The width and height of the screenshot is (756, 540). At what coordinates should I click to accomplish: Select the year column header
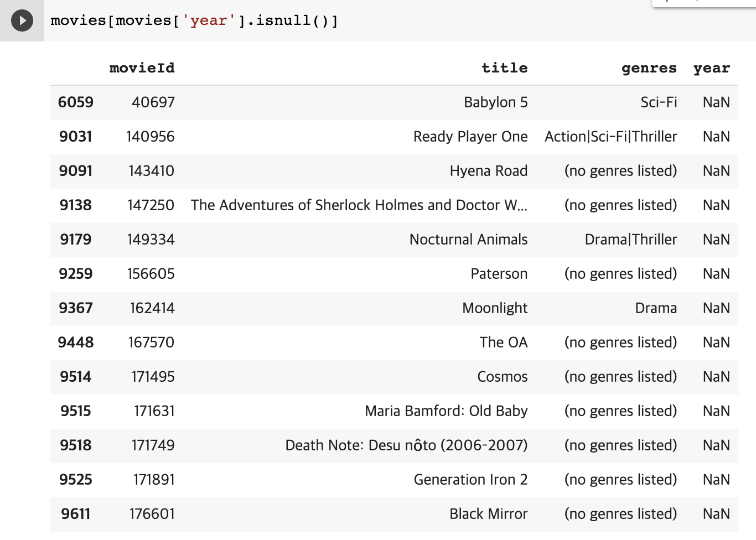pos(711,68)
